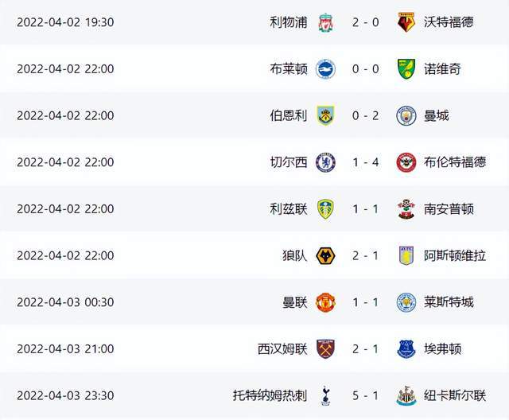This screenshot has height=420, width=509.
Task: Open the 1 - 4 Chelsea Brentford score
Action: (366, 162)
